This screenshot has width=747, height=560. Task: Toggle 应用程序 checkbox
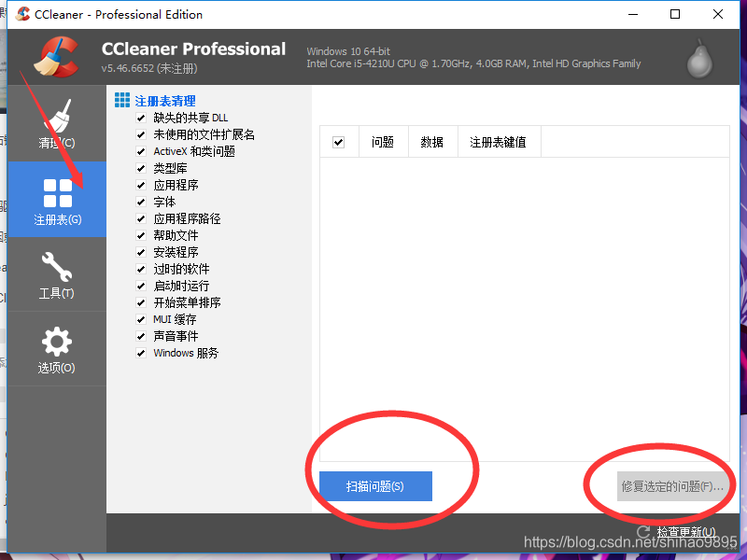tap(141, 185)
